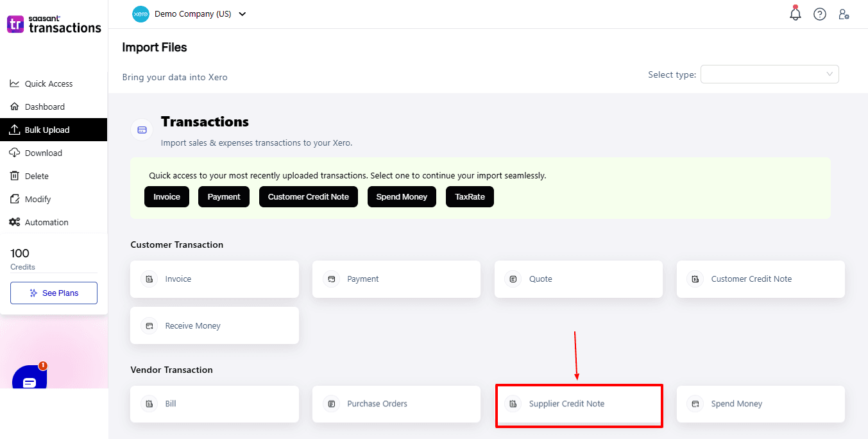The height and width of the screenshot is (439, 868).
Task: Click the notification bell icon
Action: [796, 14]
